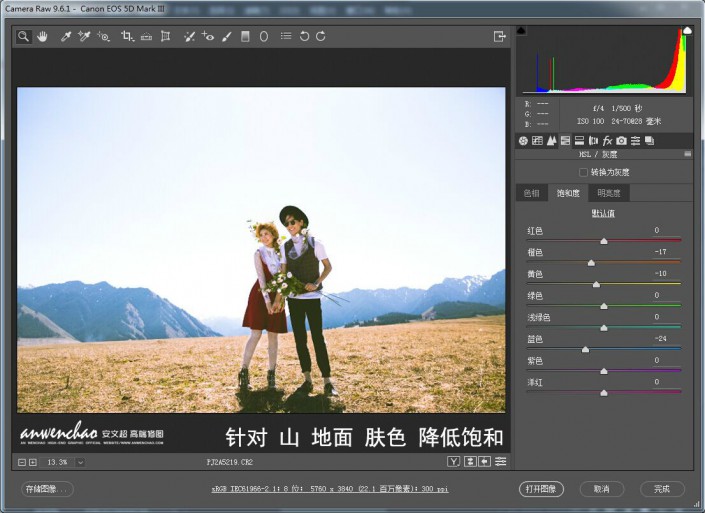
Task: Select the White Balance eyedropper tool
Action: (66, 36)
